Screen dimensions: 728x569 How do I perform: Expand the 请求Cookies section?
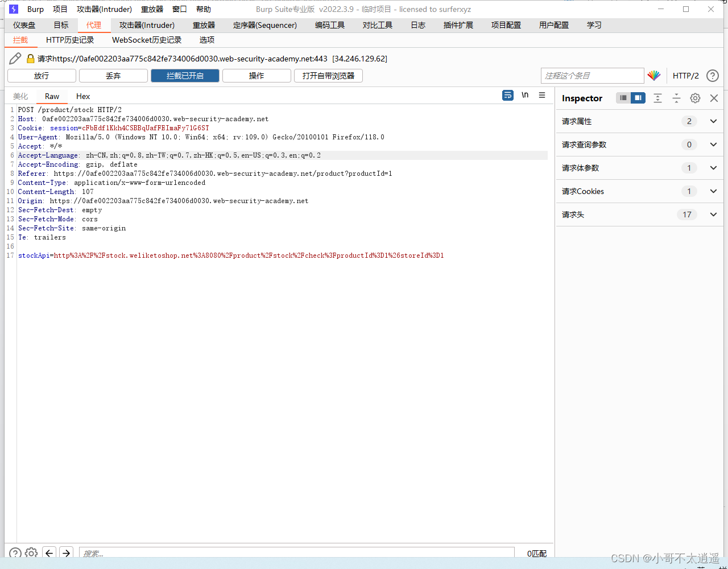point(639,191)
